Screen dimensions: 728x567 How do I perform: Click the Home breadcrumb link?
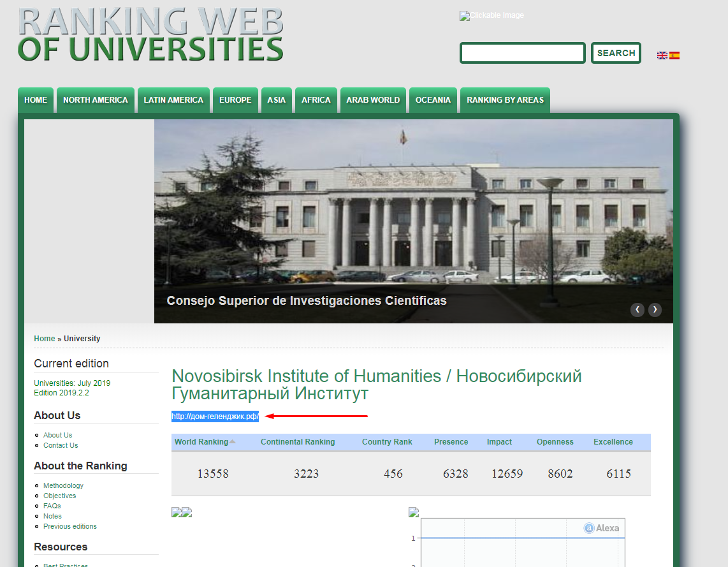45,339
